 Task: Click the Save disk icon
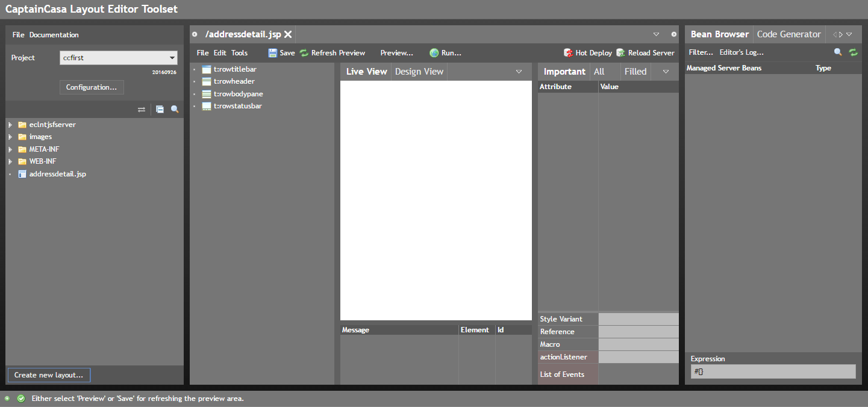pyautogui.click(x=273, y=53)
